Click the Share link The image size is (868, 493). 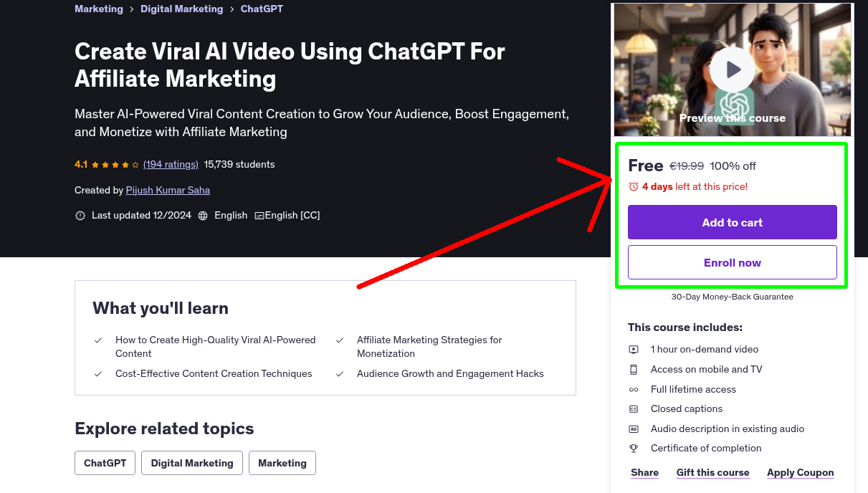(645, 472)
